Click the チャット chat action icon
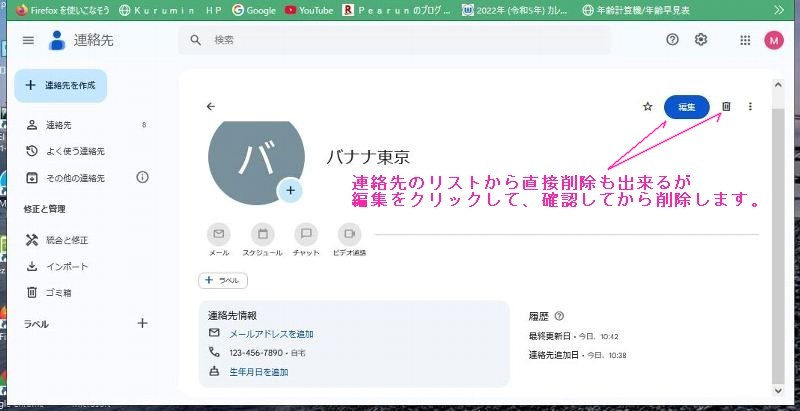800x411 pixels. click(306, 235)
